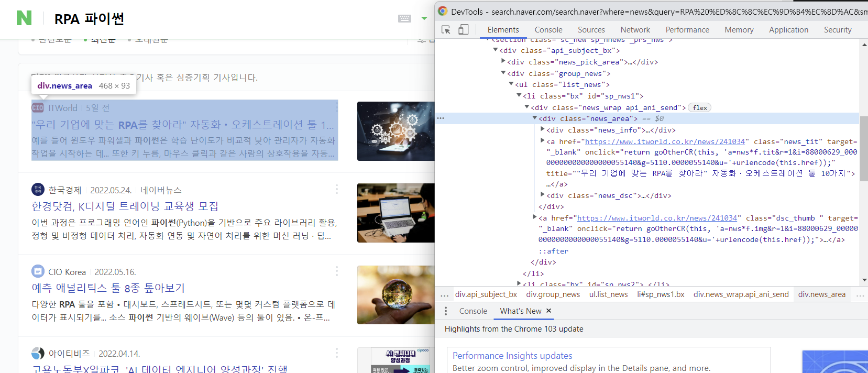Show later breadcrumb items with right ellipsis

point(860,295)
